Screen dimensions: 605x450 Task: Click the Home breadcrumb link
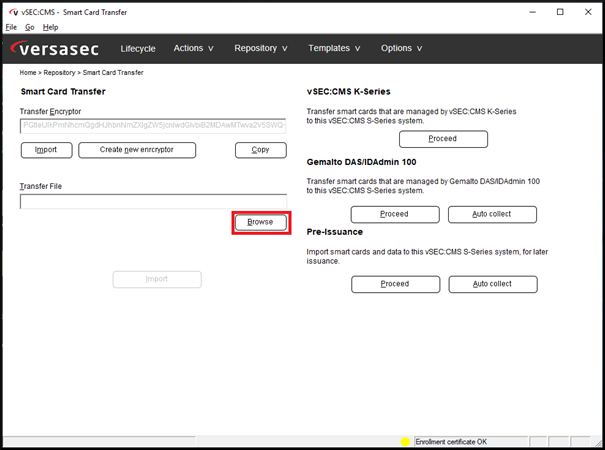click(28, 73)
